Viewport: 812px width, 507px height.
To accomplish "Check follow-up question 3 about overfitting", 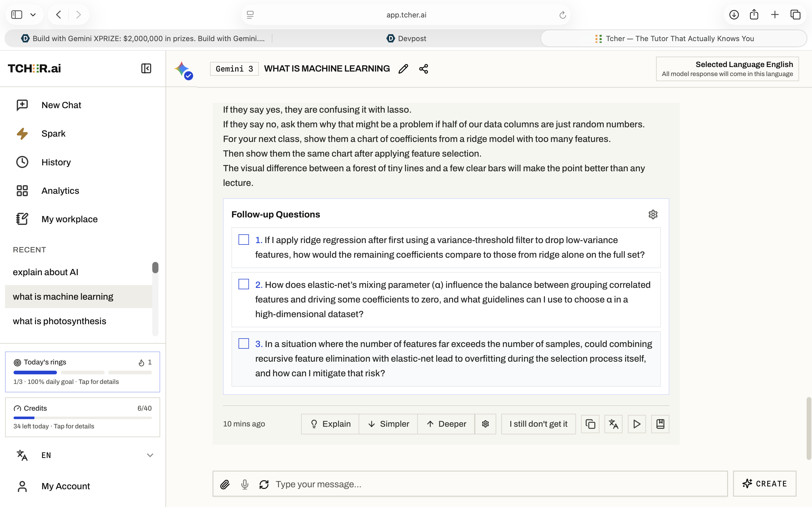I will 244,343.
